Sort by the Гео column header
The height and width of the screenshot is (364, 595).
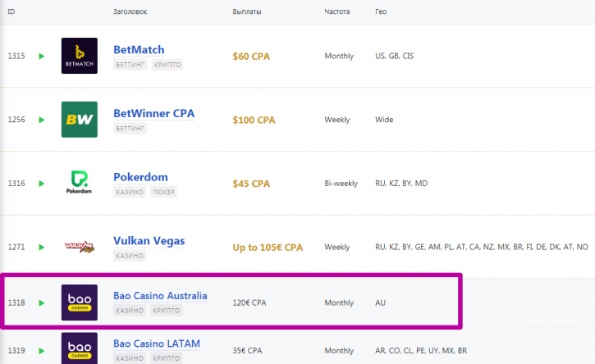point(381,11)
